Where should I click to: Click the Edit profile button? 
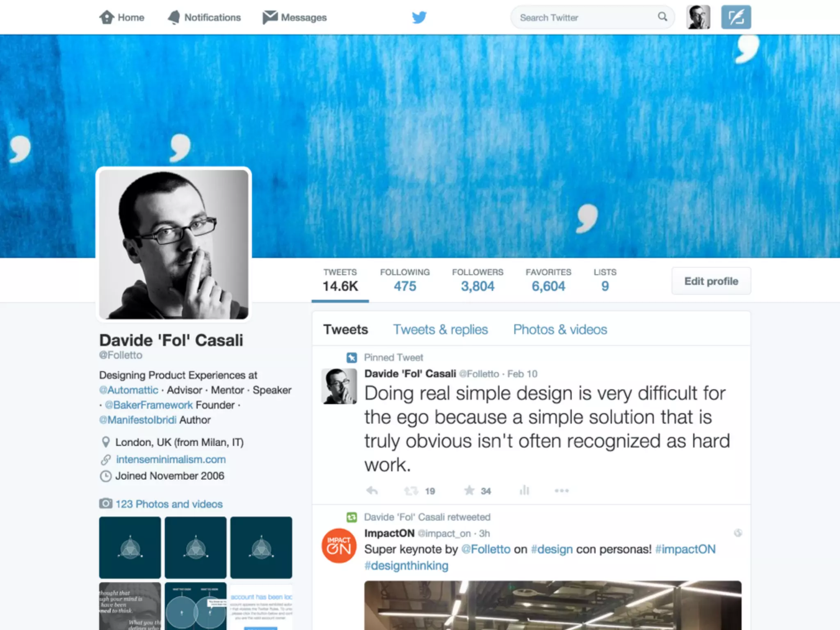tap(711, 281)
